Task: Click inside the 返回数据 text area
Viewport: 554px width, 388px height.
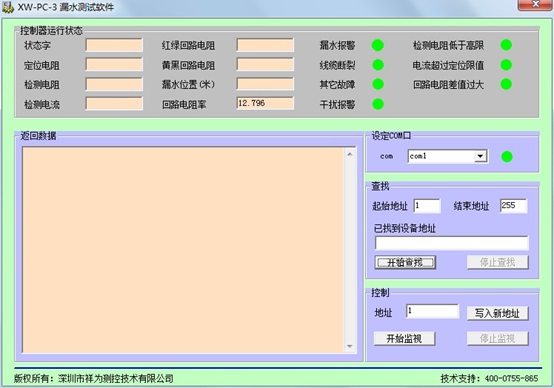Action: [183, 250]
